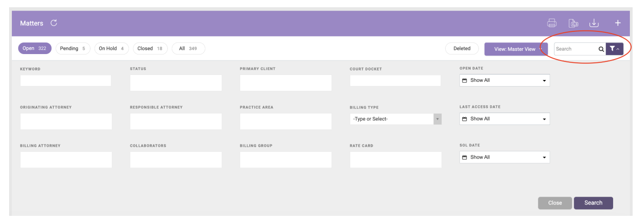This screenshot has height=219, width=644.
Task: Show All 349 matters
Action: pos(188,49)
